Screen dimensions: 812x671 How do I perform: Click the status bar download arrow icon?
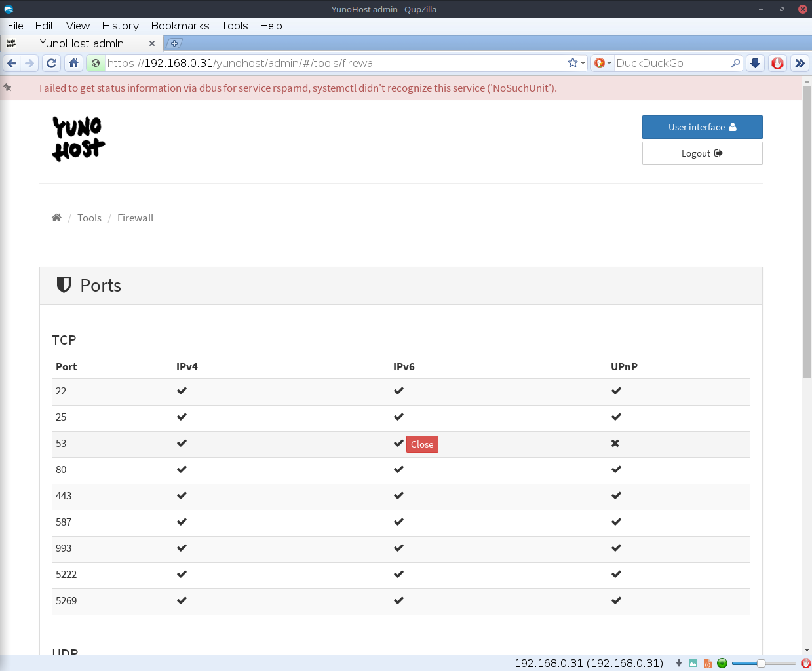point(679,663)
